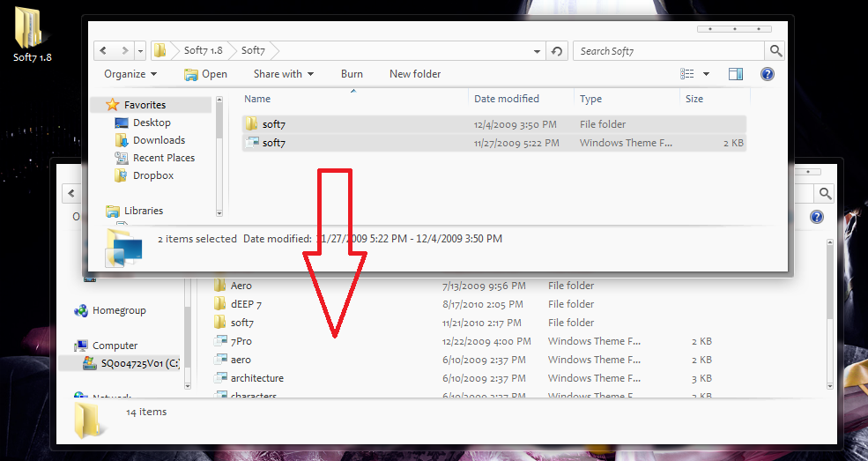
Task: Click the Burn toolbar button
Action: (352, 74)
